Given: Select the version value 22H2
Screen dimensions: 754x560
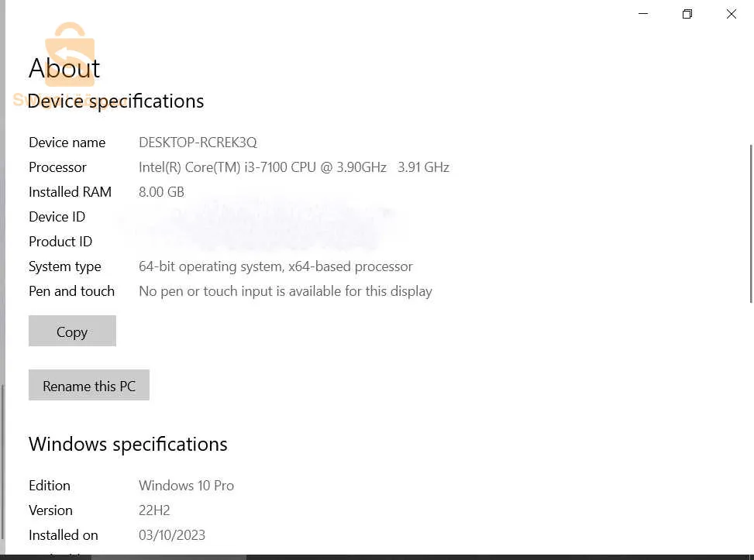Looking at the screenshot, I should [x=154, y=510].
